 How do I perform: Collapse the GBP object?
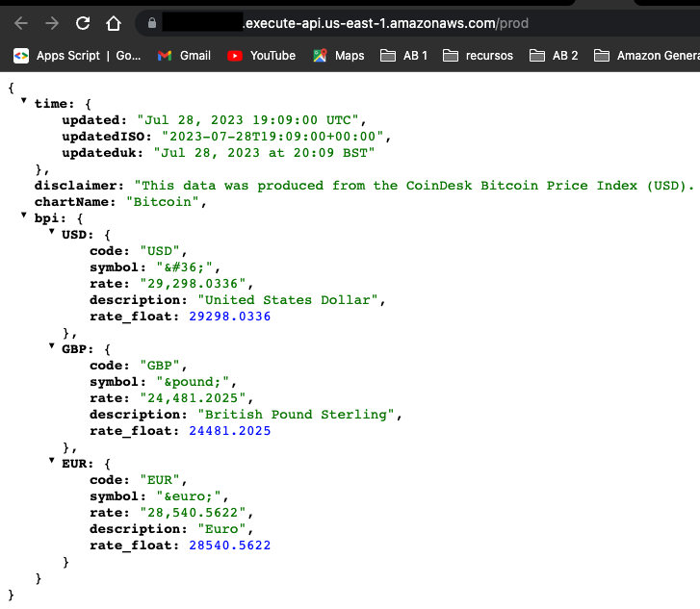(52, 346)
